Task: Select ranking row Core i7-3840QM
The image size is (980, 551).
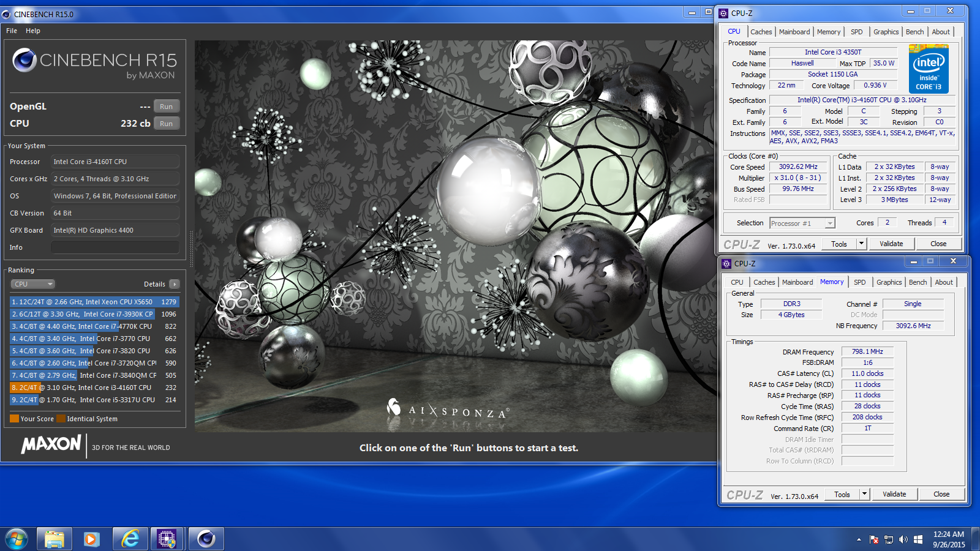Action: click(94, 375)
